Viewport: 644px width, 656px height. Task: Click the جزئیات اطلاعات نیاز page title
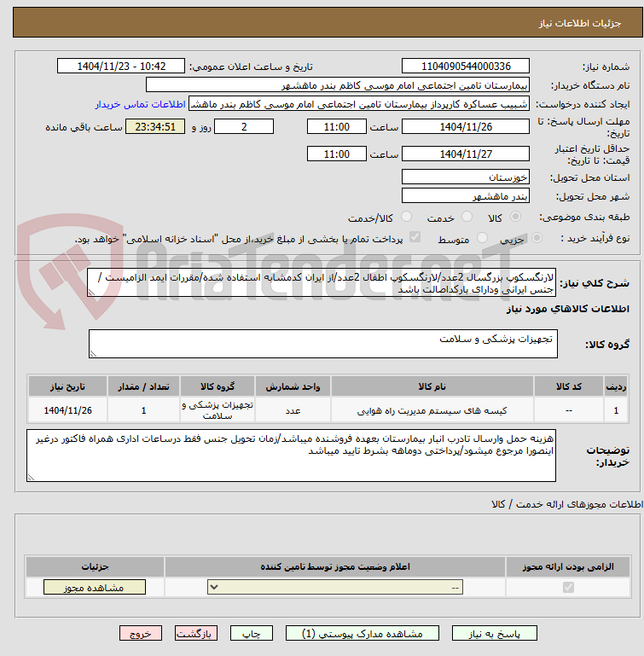click(579, 23)
